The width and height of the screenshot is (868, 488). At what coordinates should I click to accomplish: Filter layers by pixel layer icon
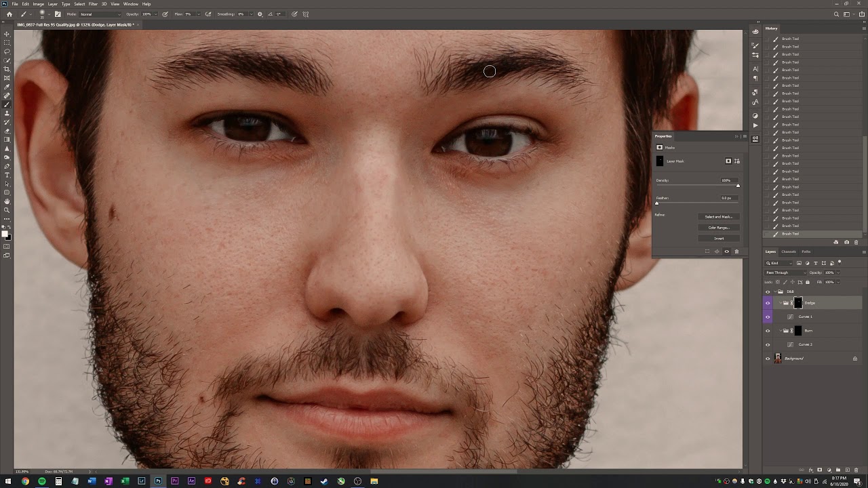[x=799, y=263]
